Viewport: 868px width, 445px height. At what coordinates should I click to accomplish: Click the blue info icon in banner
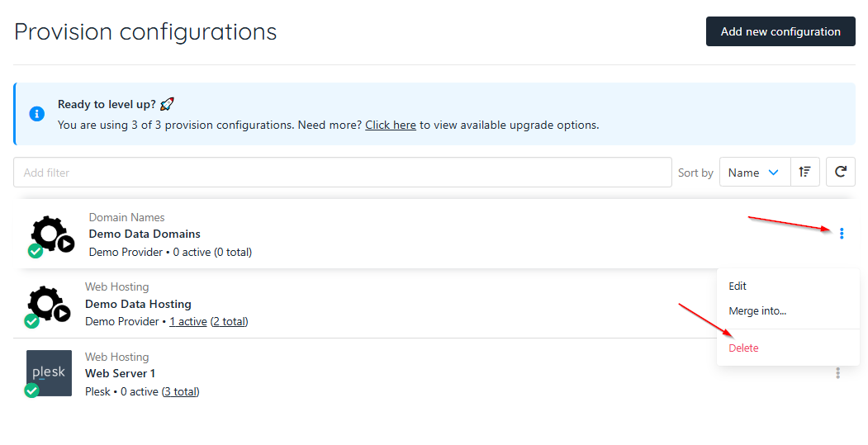point(37,114)
